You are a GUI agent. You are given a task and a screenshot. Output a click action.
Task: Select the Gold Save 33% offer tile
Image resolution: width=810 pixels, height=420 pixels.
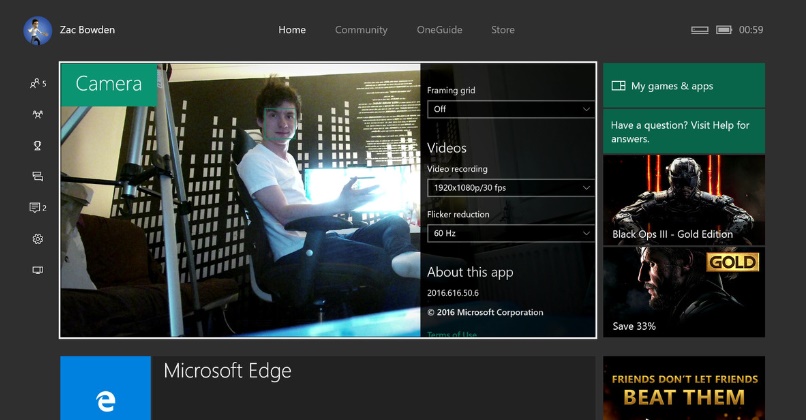(x=683, y=292)
